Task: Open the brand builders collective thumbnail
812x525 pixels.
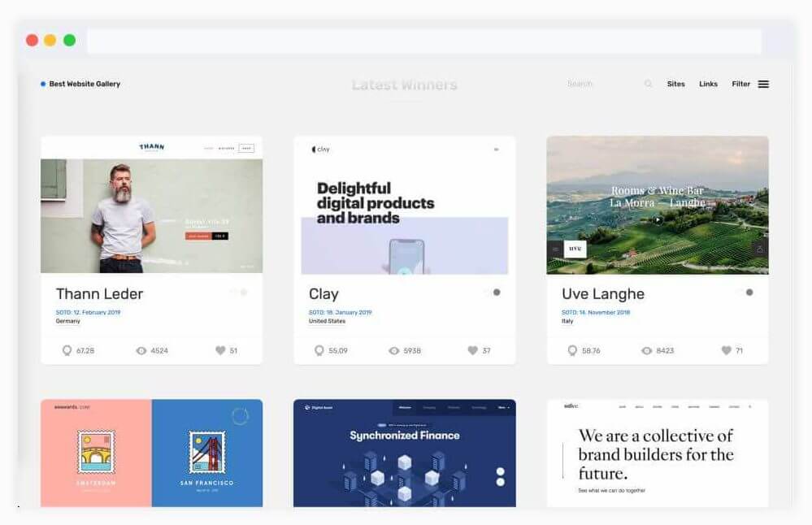Action: [658, 453]
